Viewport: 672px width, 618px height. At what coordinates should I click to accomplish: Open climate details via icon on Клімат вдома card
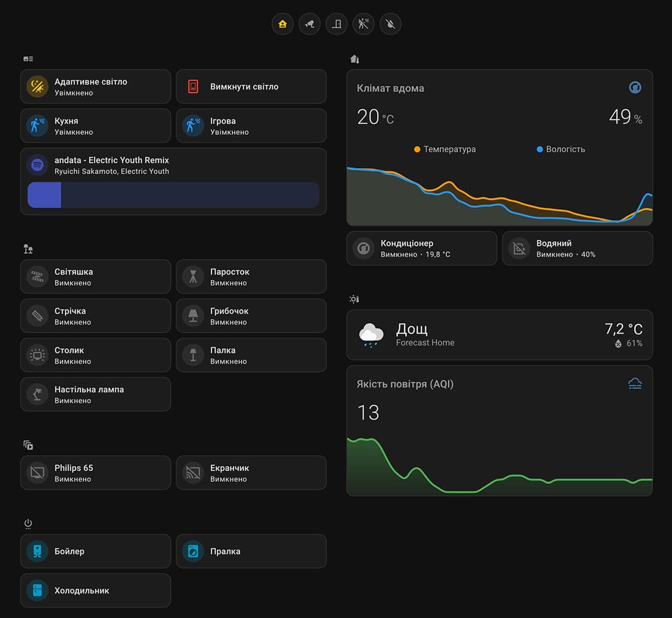635,87
